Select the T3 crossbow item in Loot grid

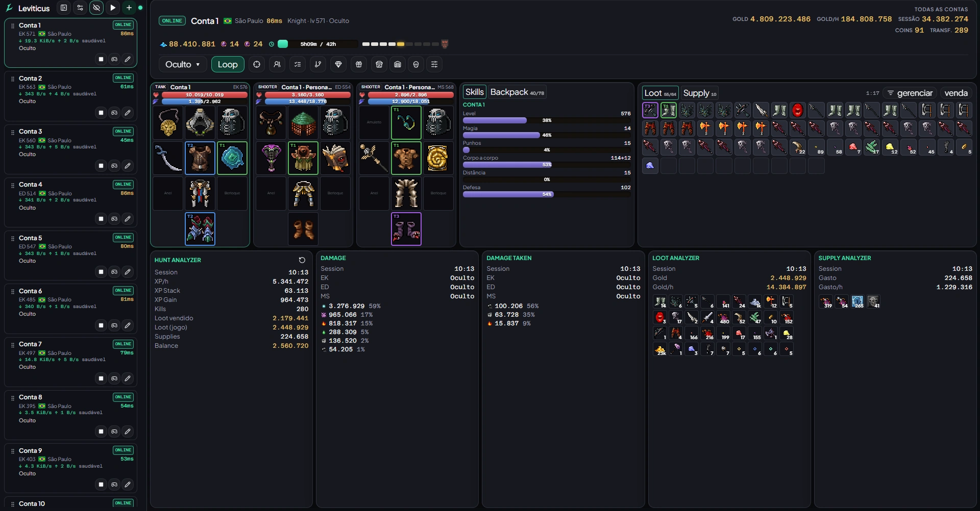650,110
